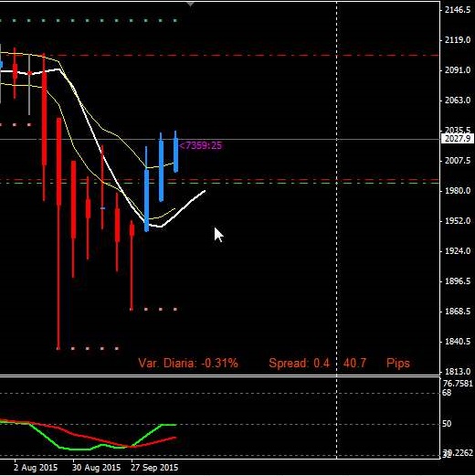Click the purple "<7359:25" candle timer label
Viewport: 475px width, 476px height.
coord(201,145)
